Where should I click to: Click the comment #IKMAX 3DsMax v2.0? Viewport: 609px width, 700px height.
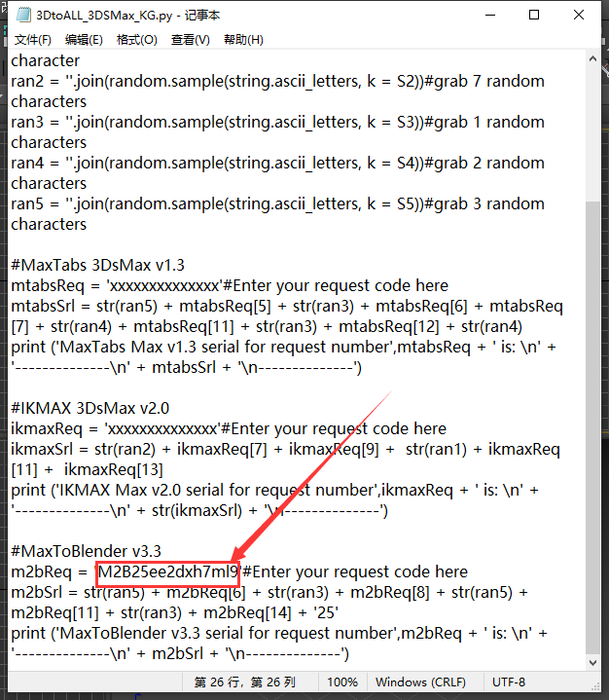pos(90,409)
